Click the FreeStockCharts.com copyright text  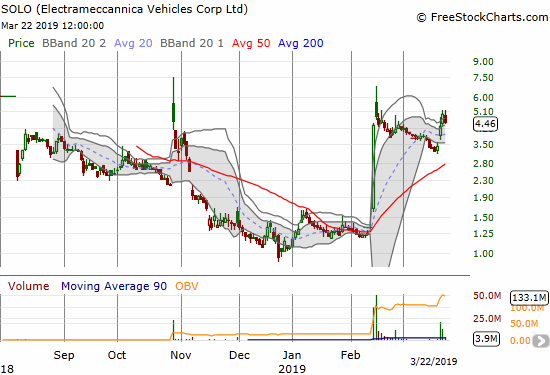pos(482,17)
